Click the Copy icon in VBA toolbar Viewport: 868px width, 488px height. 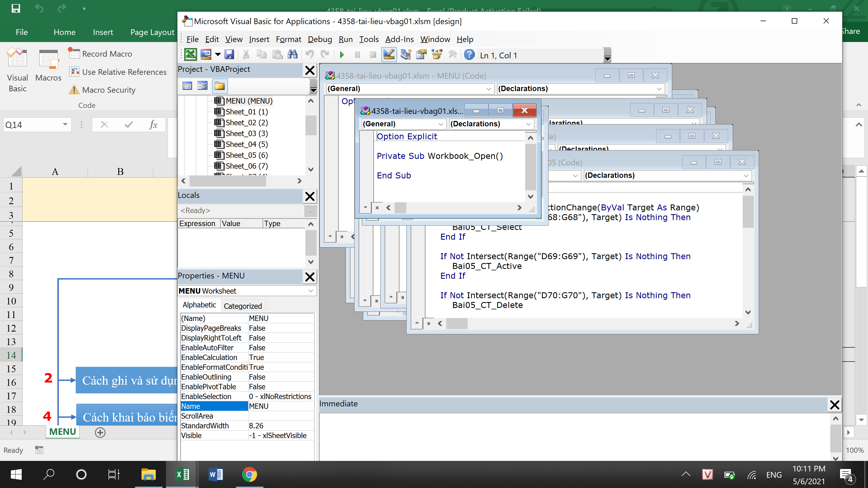(x=261, y=54)
